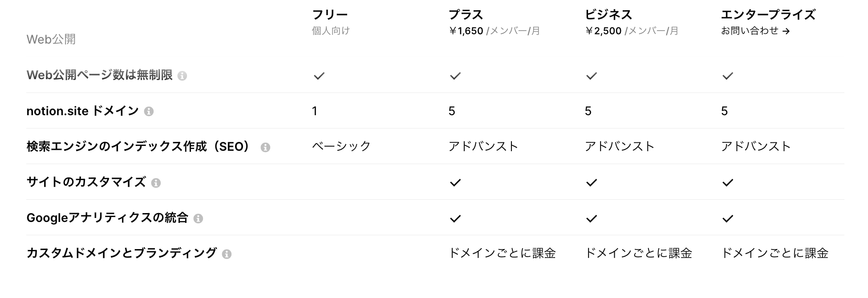This screenshot has height=298, width=868.
Task: Click ドメインごとに課金 under プラス column
Action: tap(502, 253)
